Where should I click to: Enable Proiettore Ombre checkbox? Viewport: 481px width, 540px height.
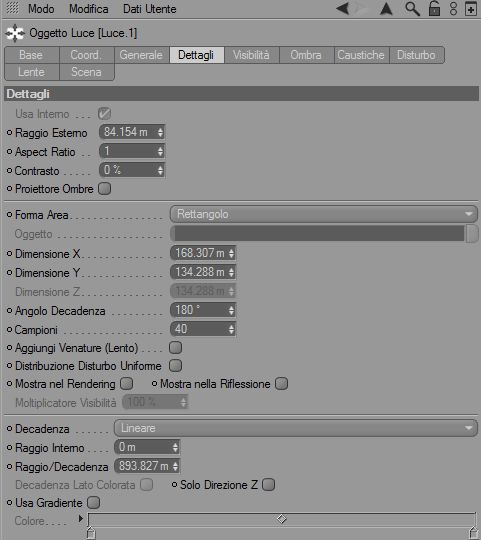tap(104, 189)
